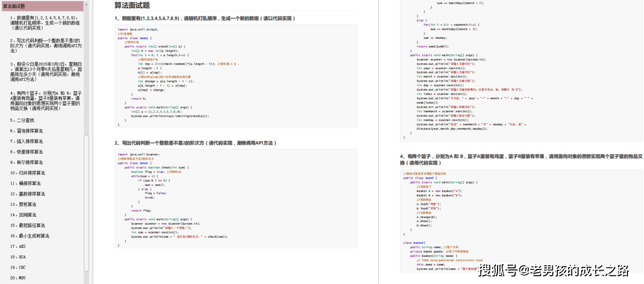
Task: Click the 快速排序算法 outline entry
Action: tap(29, 152)
